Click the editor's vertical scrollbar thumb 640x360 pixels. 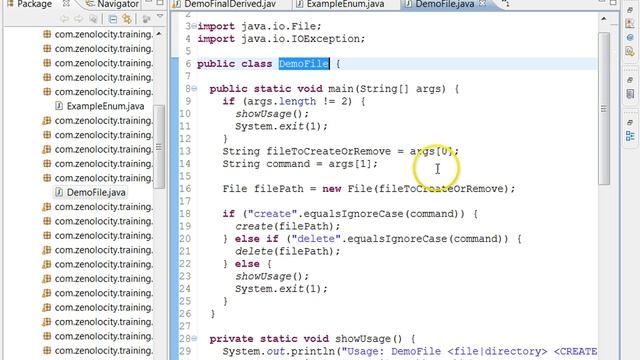604,109
